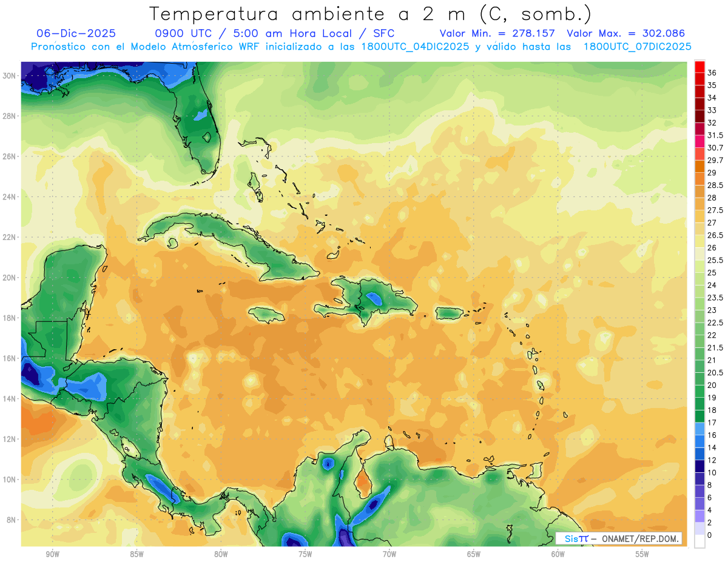Click the white swatch at the scale bottom

pyautogui.click(x=699, y=541)
